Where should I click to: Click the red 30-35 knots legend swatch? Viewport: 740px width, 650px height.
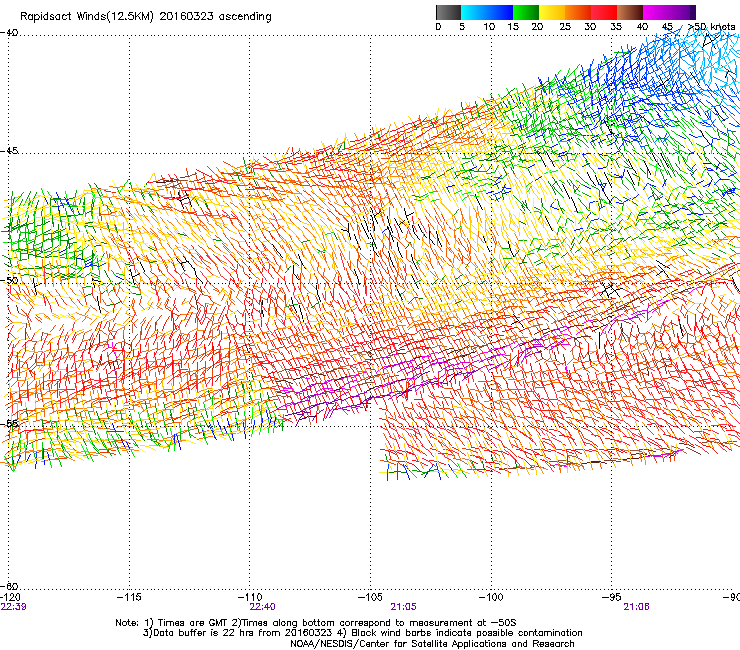point(604,12)
